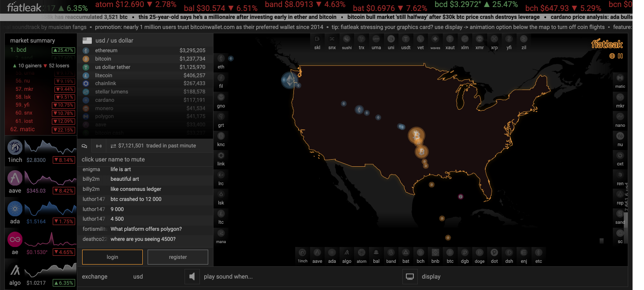This screenshot has height=290, width=644.
Task: Click the speaker sound icon
Action: 192,276
